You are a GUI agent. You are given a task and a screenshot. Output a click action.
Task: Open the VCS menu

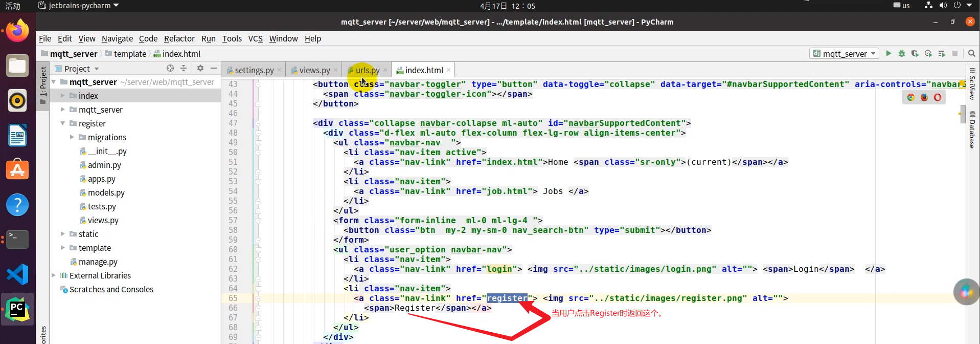pyautogui.click(x=255, y=38)
